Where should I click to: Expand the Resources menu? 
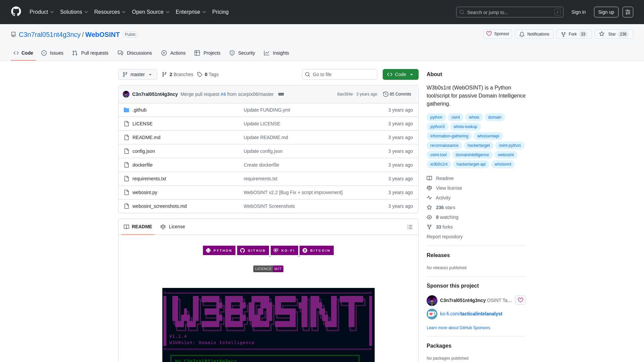(110, 12)
